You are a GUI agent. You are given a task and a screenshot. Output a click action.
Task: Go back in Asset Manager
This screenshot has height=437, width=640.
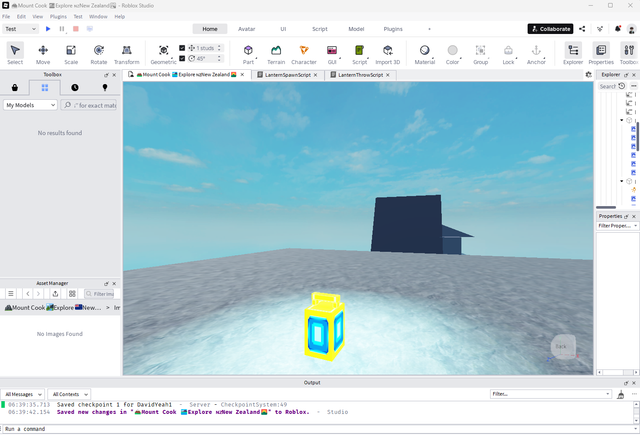(28, 294)
